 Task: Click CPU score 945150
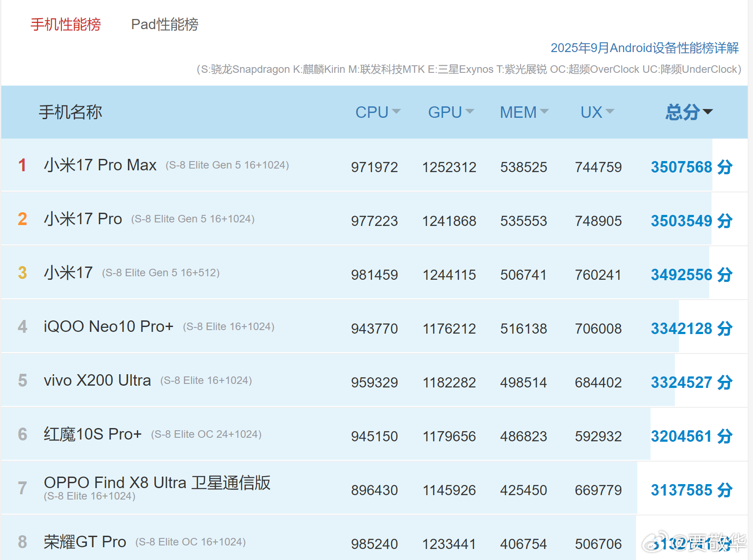pos(374,436)
